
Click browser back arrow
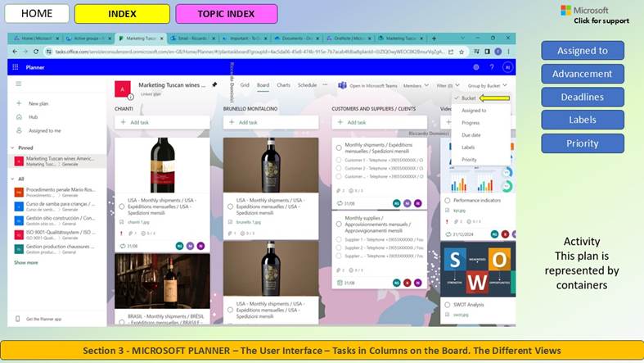pos(16,52)
